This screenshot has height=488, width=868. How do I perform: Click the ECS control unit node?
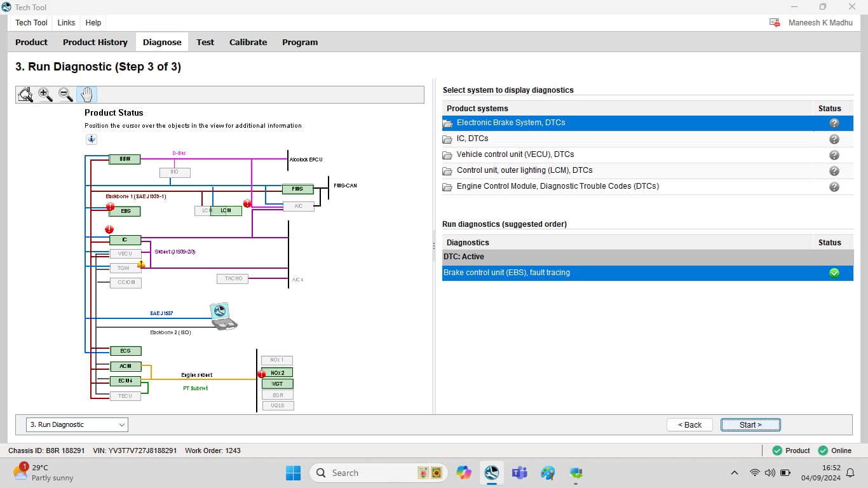(x=125, y=351)
